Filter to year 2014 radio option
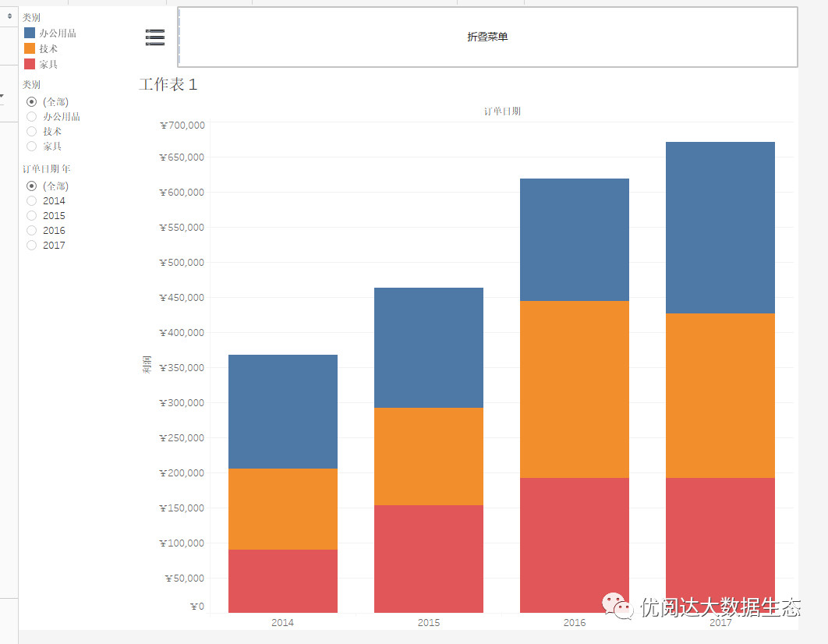 (x=32, y=200)
